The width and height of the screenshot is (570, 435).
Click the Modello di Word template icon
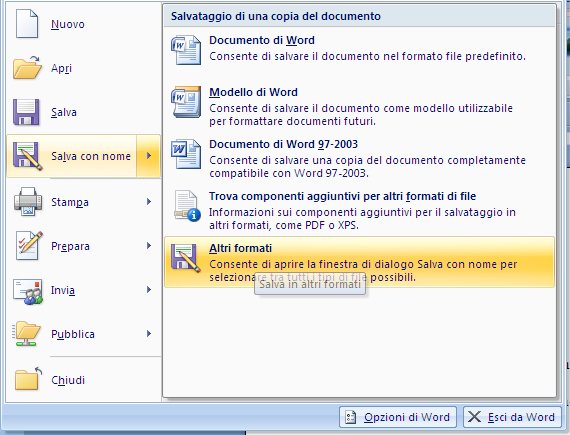(x=186, y=102)
